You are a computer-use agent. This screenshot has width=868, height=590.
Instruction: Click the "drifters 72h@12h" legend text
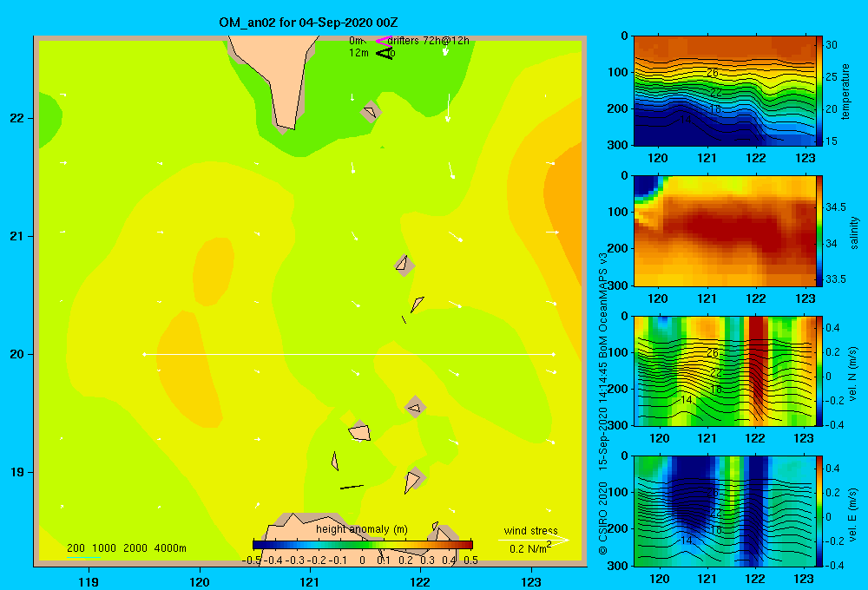point(428,41)
